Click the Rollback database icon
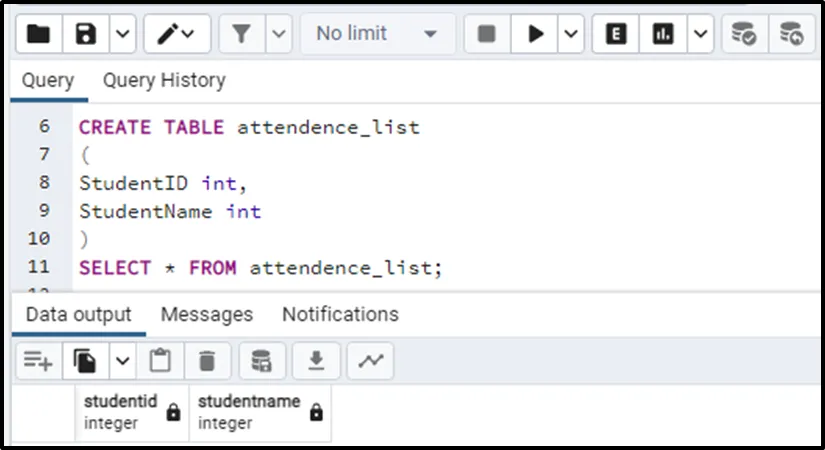This screenshot has width=825, height=450. 791,34
